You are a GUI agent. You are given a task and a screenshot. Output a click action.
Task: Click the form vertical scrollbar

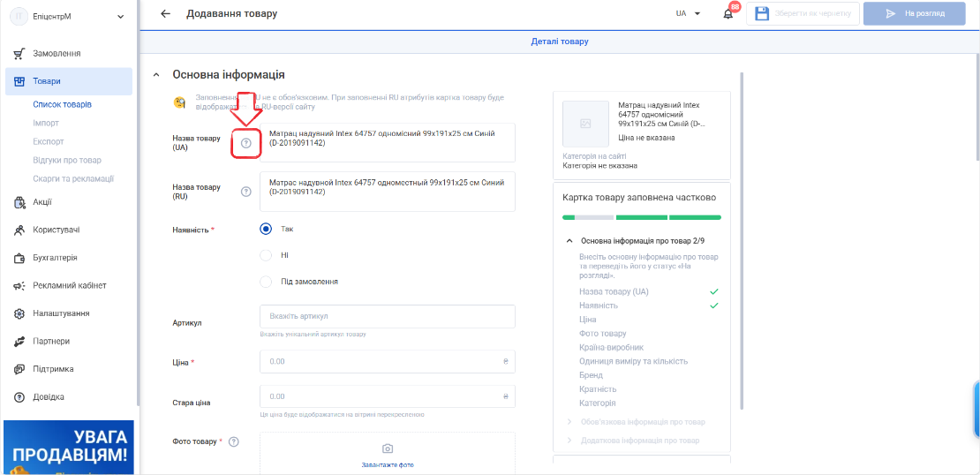[x=742, y=241]
